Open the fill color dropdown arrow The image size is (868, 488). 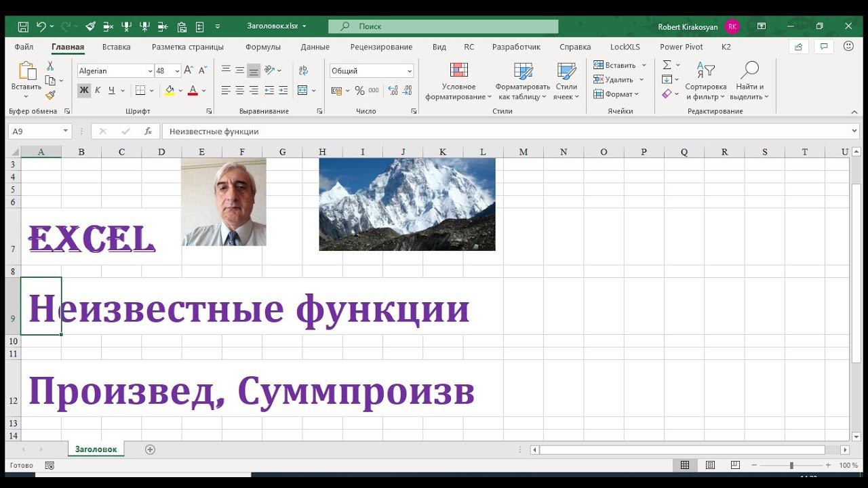180,90
